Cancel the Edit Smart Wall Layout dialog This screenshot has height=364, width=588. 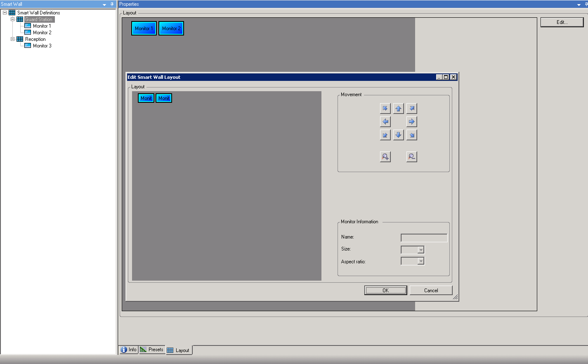(430, 290)
